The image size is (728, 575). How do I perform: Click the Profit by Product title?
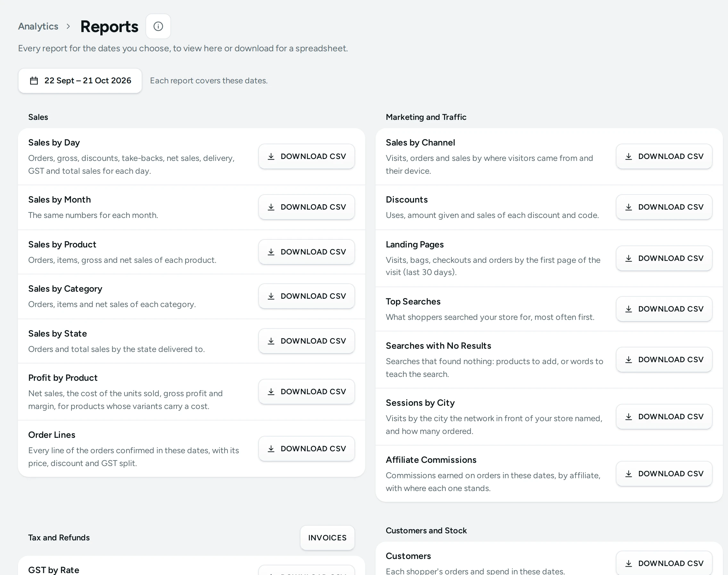(x=63, y=378)
